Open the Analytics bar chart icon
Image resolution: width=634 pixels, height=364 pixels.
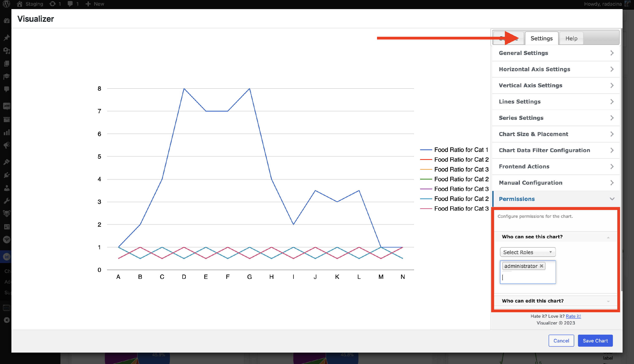point(7,132)
